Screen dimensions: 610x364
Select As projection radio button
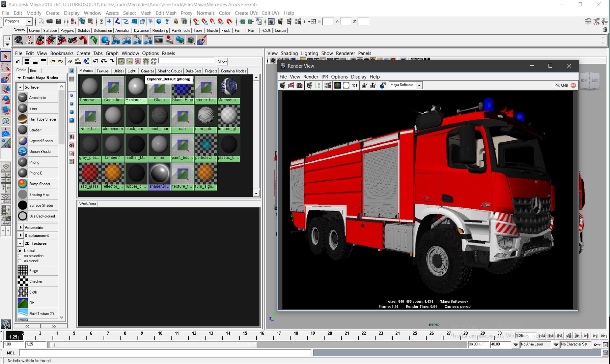tap(20, 256)
